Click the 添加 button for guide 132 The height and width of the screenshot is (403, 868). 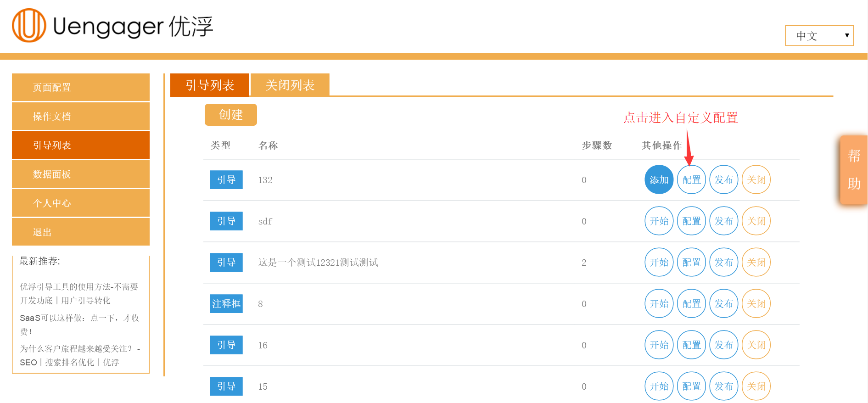tap(659, 179)
